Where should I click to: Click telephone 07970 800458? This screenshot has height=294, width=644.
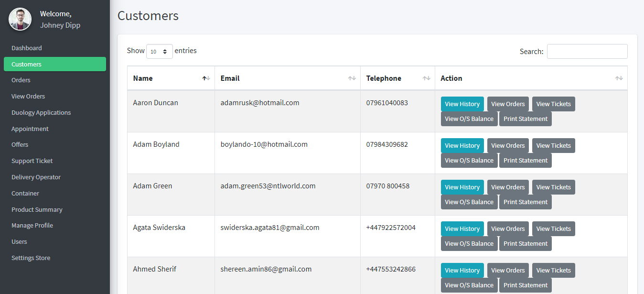[388, 186]
